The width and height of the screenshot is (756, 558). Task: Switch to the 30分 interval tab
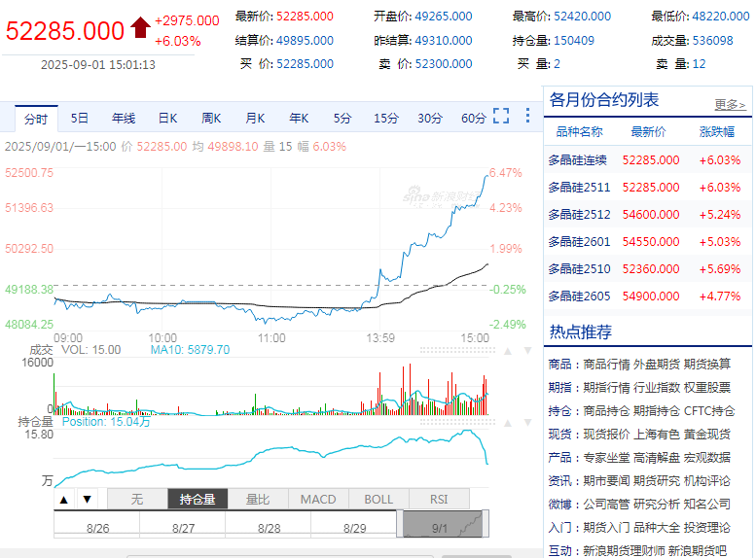430,118
